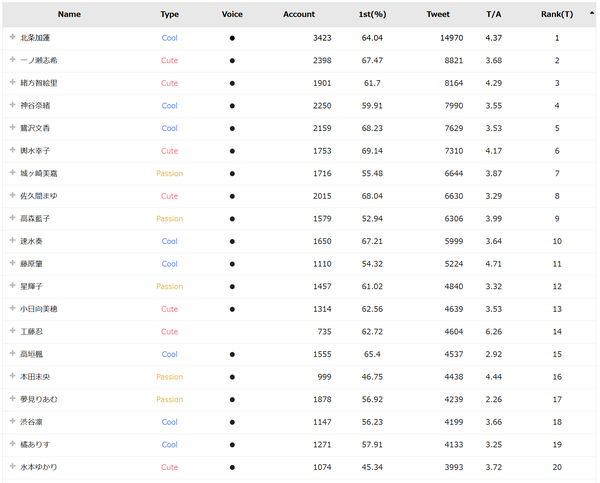Click the rank number 20
This screenshot has width=600, height=483.
[557, 467]
